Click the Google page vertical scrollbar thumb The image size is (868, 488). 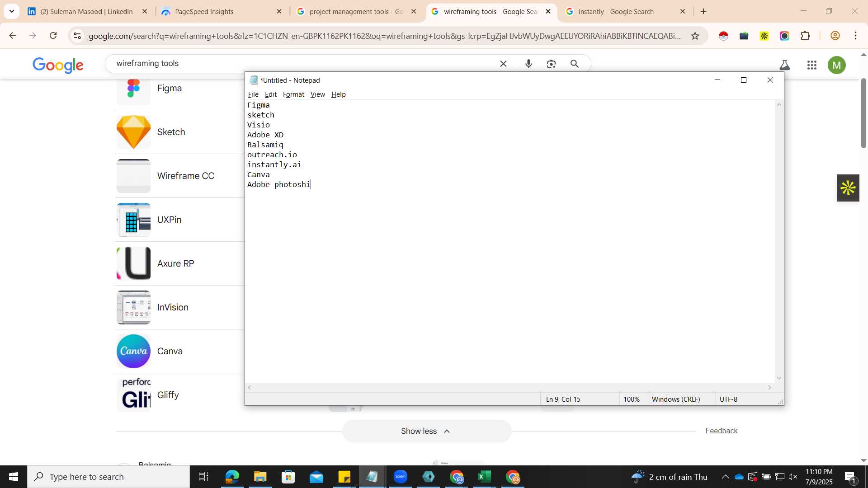[x=863, y=113]
